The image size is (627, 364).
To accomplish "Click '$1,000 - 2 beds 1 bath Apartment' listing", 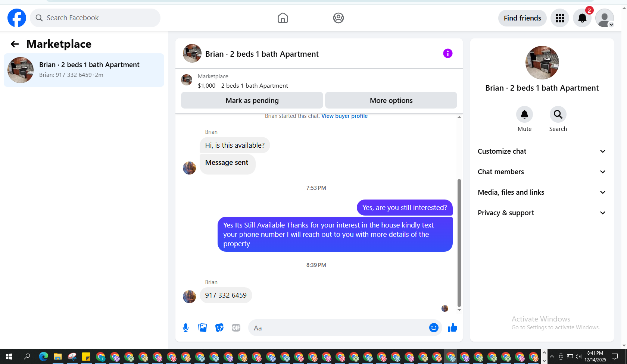I will [x=243, y=86].
